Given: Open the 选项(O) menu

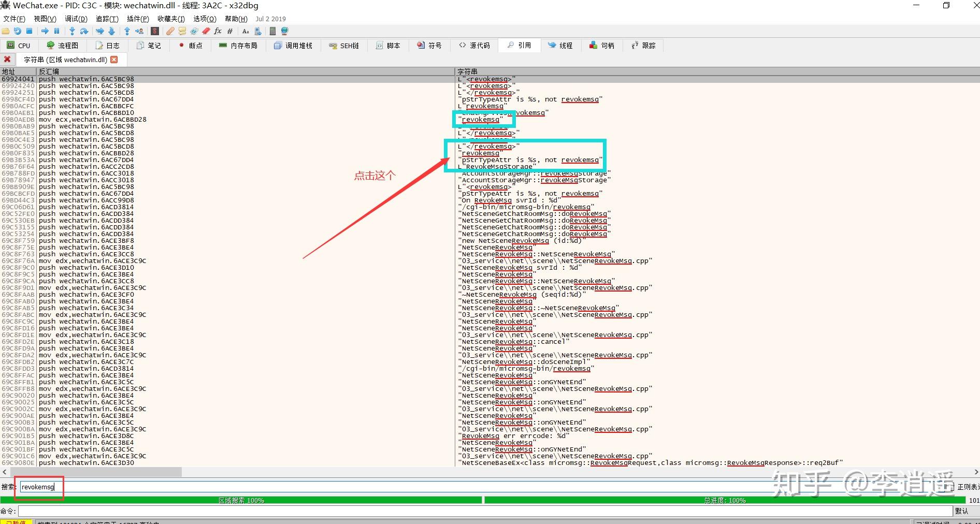Looking at the screenshot, I should click(x=205, y=19).
